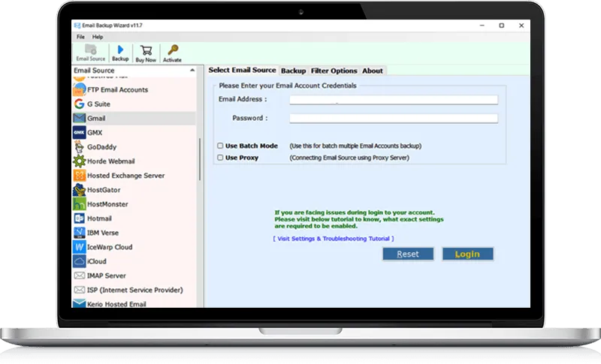This screenshot has height=364, width=601.
Task: Maximize the Email Backup Wizard window
Action: 501,26
